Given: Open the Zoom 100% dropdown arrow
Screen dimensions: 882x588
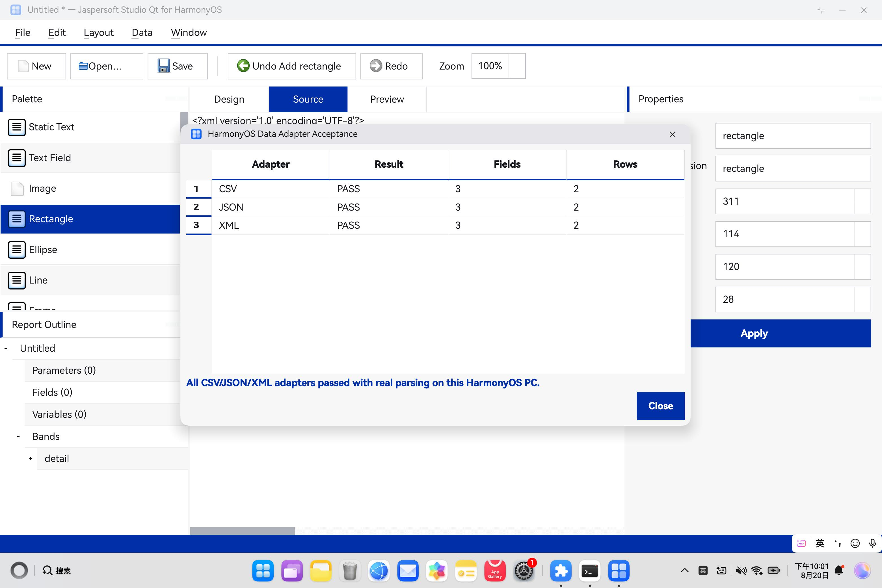Looking at the screenshot, I should click(517, 66).
